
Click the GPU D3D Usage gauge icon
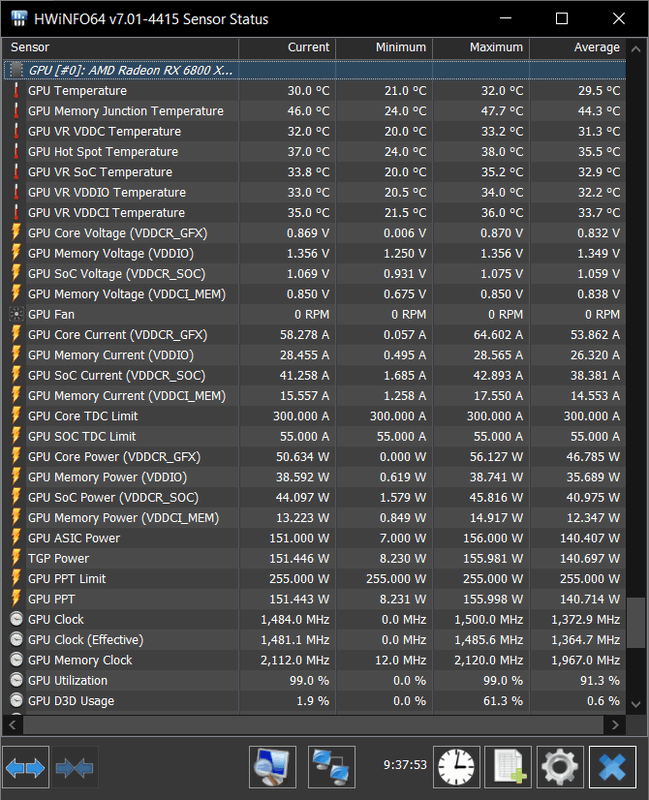tap(16, 701)
